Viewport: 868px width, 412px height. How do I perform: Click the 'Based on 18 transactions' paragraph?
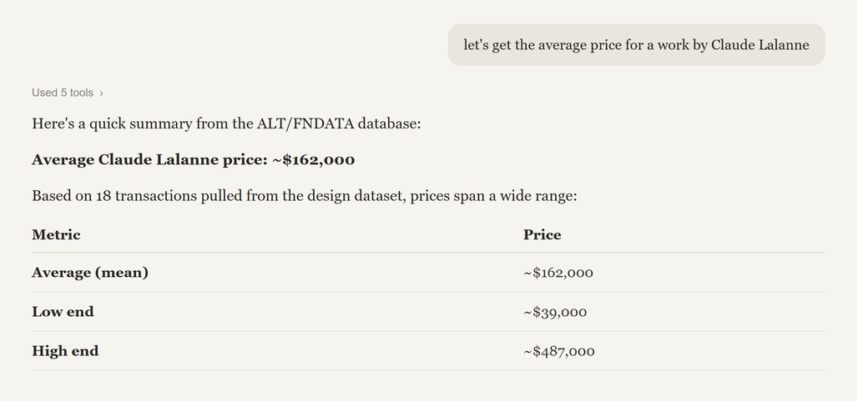tap(305, 196)
